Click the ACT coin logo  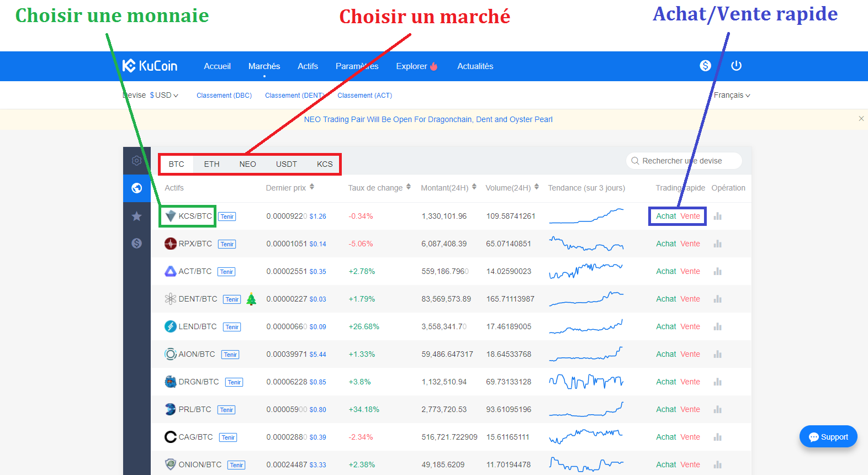click(x=171, y=271)
